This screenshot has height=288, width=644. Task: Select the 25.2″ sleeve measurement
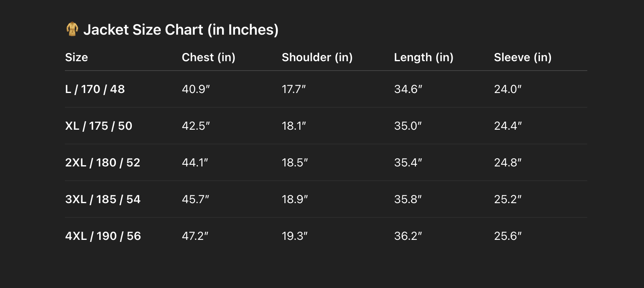pyautogui.click(x=508, y=199)
